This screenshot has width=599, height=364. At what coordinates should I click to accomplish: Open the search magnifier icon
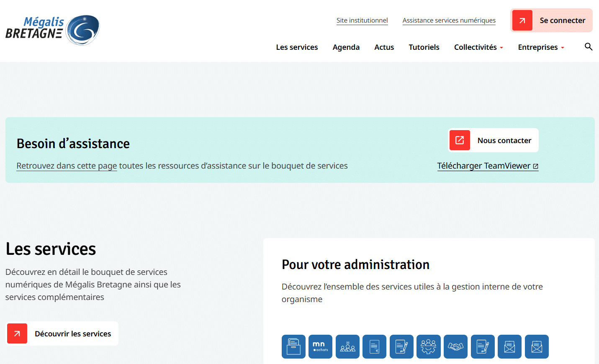pos(589,47)
